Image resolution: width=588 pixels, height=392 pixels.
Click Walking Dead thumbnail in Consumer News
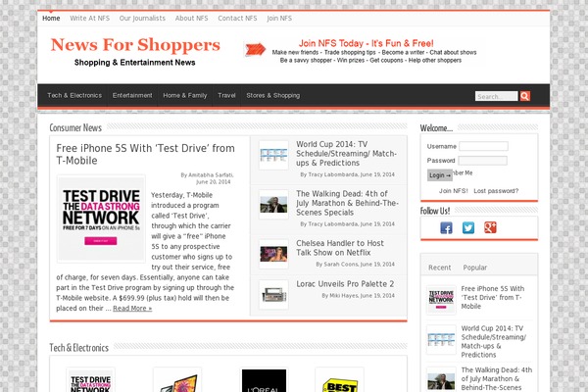pos(273,205)
